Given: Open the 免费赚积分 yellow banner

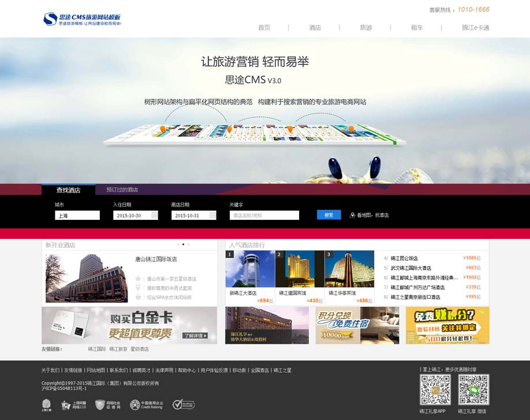Looking at the screenshot, I should pyautogui.click(x=447, y=325).
